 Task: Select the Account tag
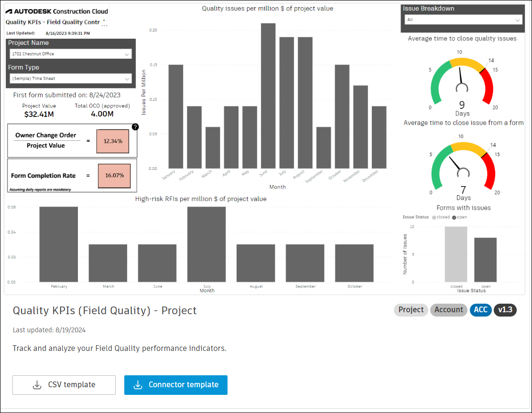tap(448, 310)
